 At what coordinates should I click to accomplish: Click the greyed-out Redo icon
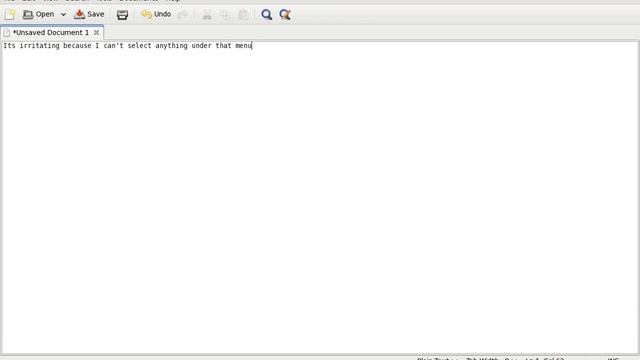point(183,15)
